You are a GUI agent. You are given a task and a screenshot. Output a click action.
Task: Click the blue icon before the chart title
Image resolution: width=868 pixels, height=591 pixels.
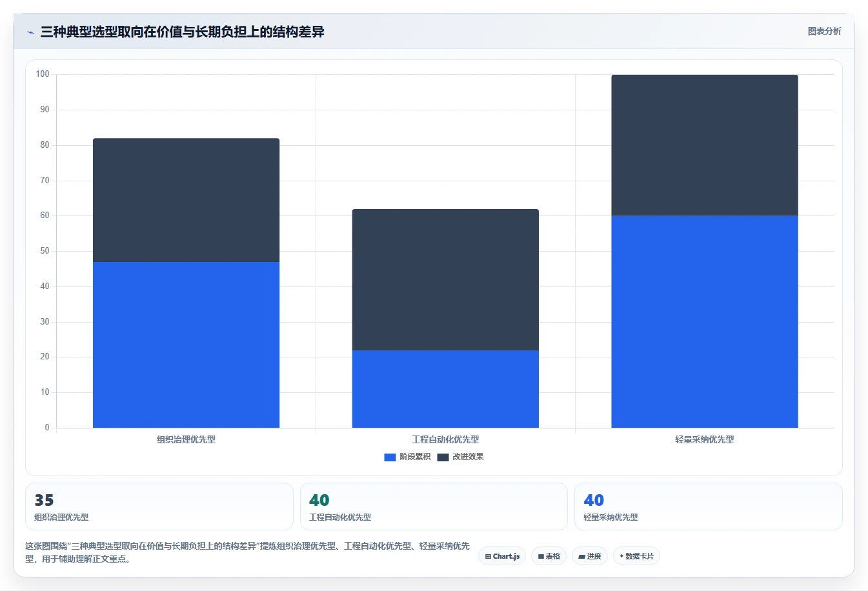point(30,32)
